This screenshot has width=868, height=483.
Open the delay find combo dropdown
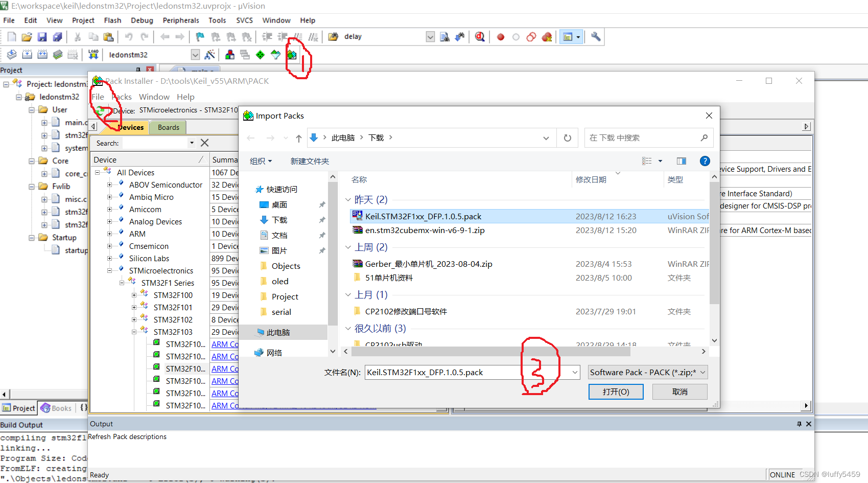coord(430,37)
